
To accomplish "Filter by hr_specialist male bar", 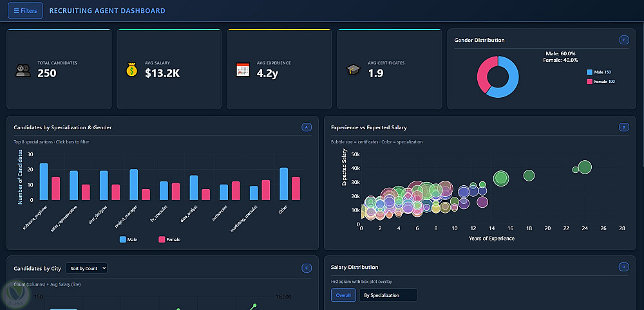I will coord(164,190).
